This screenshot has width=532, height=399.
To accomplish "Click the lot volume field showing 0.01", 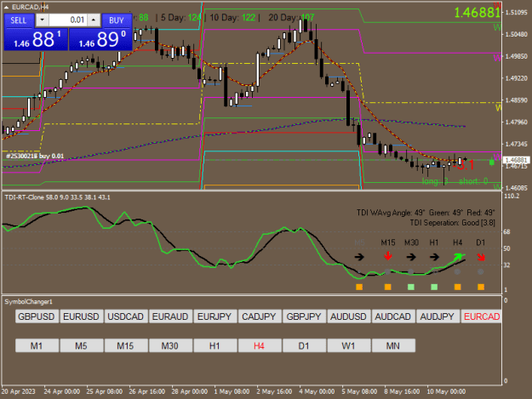I will 68,20.
